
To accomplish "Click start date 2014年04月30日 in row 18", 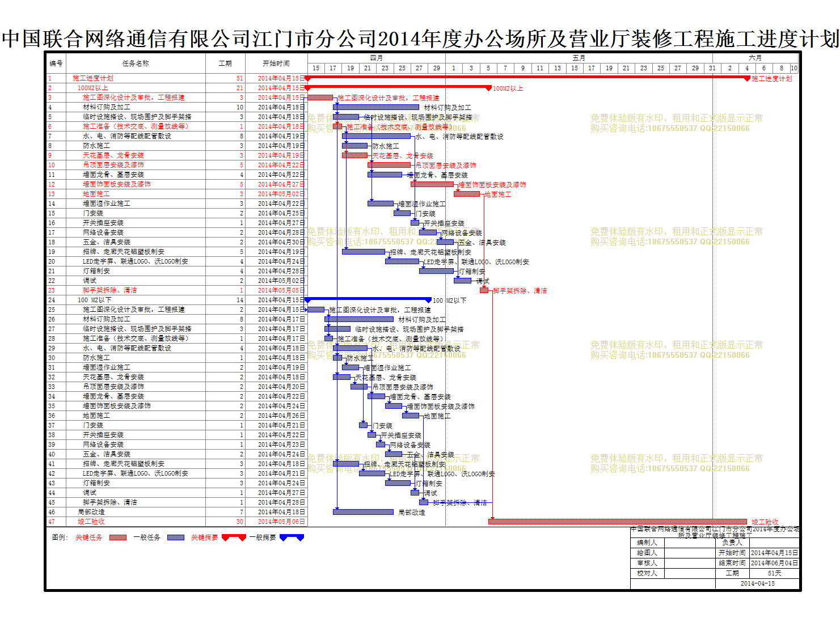I will coord(281,242).
